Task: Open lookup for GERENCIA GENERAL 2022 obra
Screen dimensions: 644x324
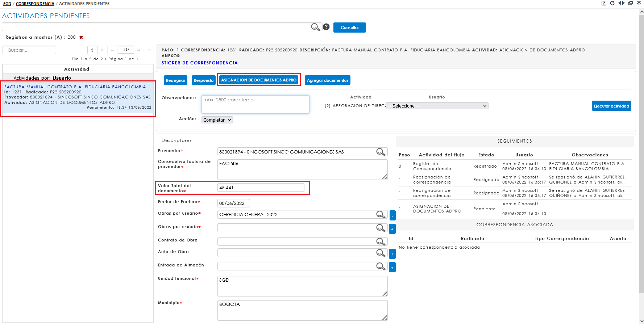Action: point(381,215)
